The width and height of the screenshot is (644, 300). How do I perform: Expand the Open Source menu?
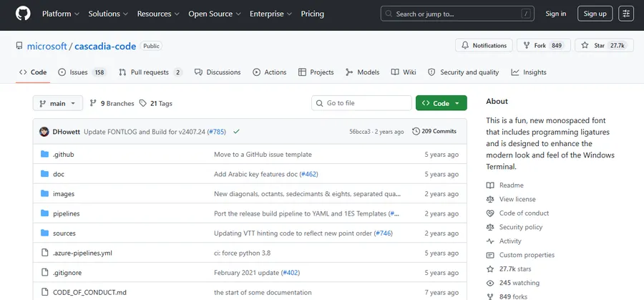[x=215, y=14]
